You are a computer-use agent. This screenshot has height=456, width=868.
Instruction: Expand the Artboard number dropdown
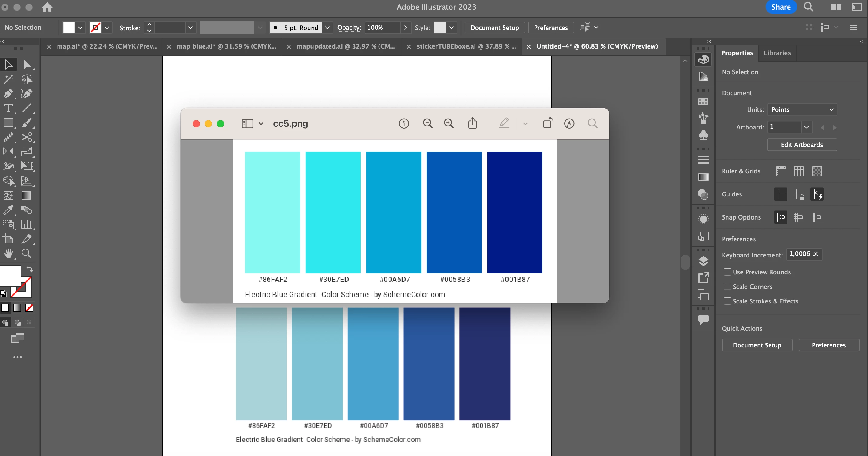tap(806, 127)
